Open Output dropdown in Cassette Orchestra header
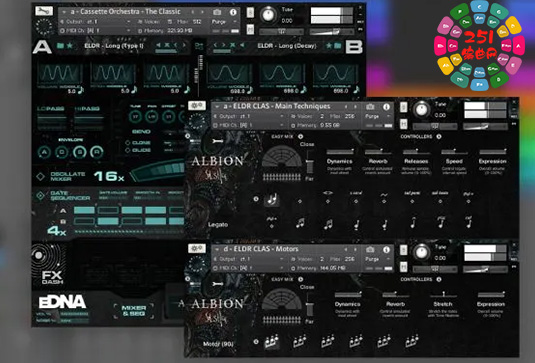 (x=96, y=21)
